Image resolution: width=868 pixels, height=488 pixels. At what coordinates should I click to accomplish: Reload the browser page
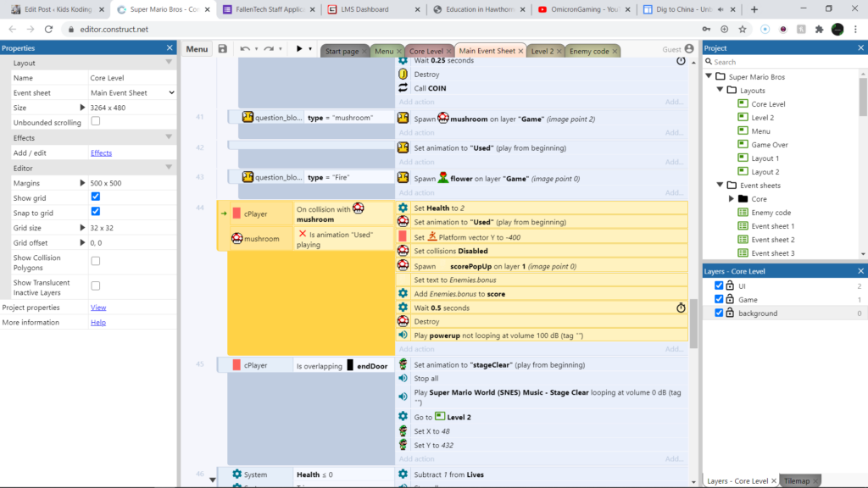48,30
